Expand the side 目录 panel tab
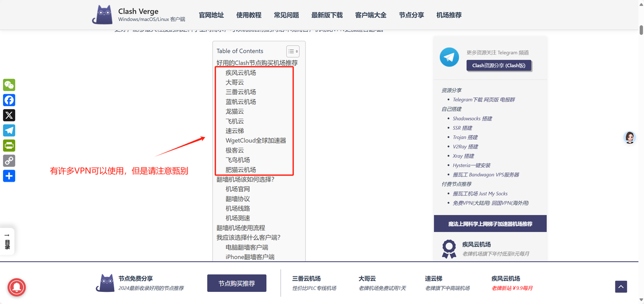Image resolution: width=644 pixels, height=304 pixels. point(7,242)
